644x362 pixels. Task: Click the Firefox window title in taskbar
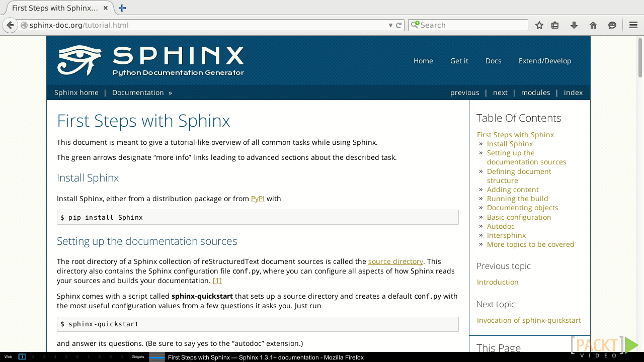coord(266,357)
